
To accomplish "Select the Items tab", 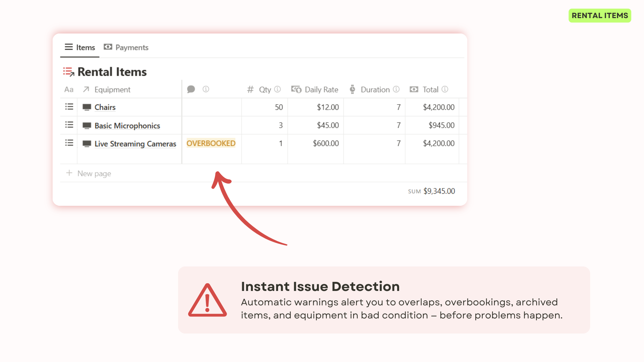I will tap(85, 47).
